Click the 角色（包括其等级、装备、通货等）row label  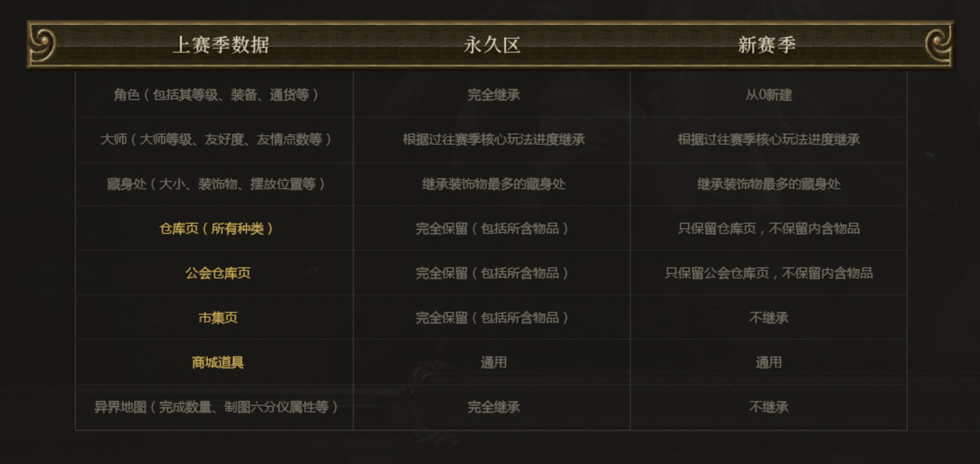tap(216, 95)
